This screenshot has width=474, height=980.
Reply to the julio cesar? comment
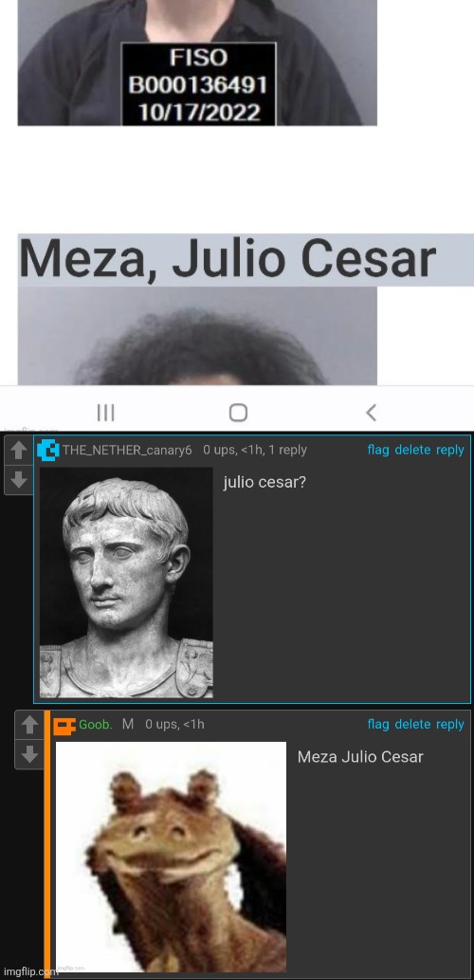449,450
